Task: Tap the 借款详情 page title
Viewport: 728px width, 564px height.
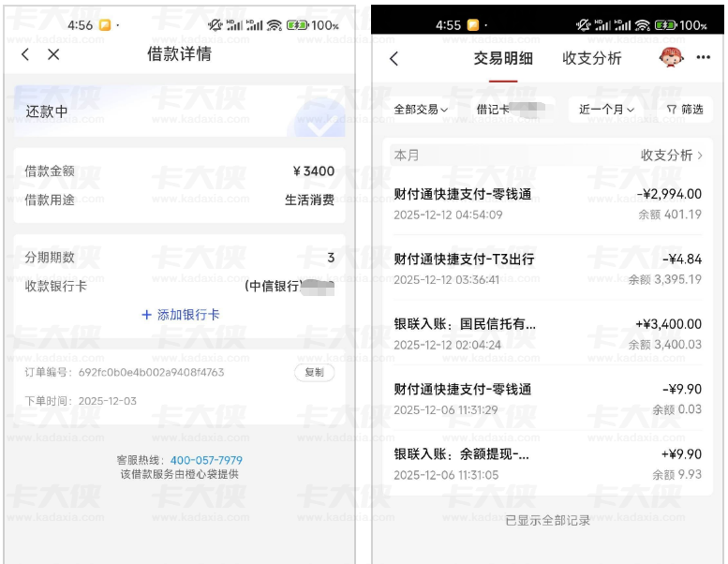Action: click(x=179, y=53)
